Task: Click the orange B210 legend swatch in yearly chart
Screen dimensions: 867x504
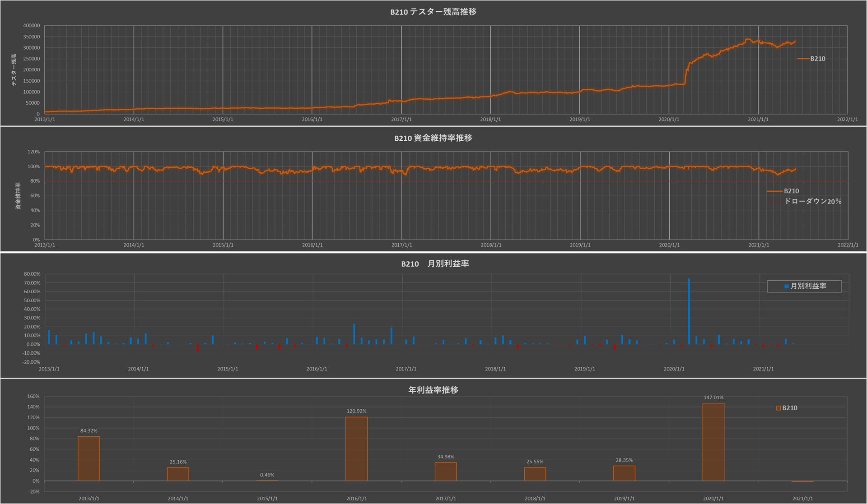Action: click(778, 408)
